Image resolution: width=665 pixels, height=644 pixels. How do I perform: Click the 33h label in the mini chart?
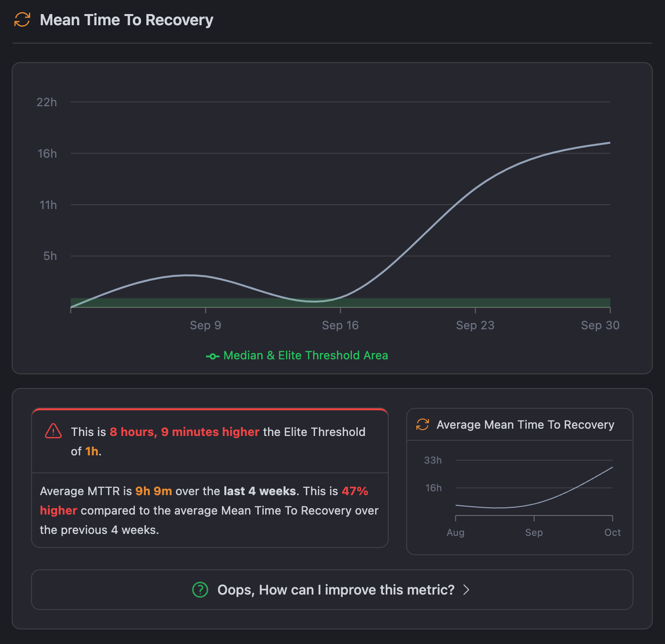pyautogui.click(x=433, y=460)
